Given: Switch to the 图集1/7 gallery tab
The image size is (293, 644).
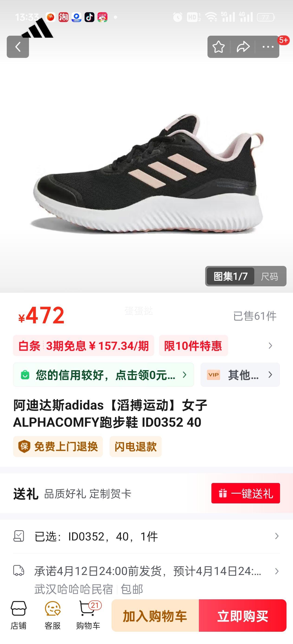Looking at the screenshot, I should click(x=230, y=276).
